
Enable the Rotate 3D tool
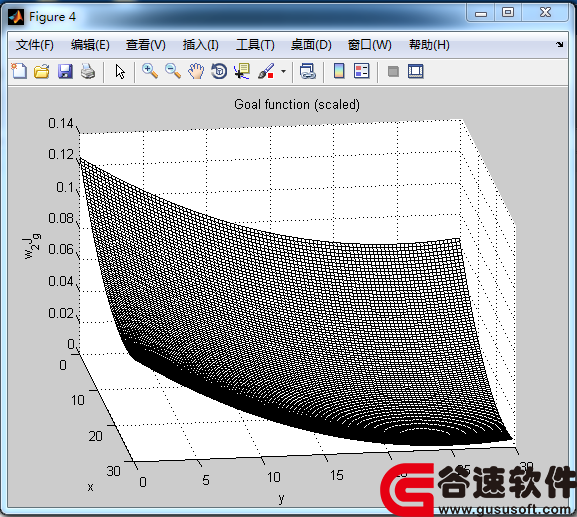(x=219, y=71)
